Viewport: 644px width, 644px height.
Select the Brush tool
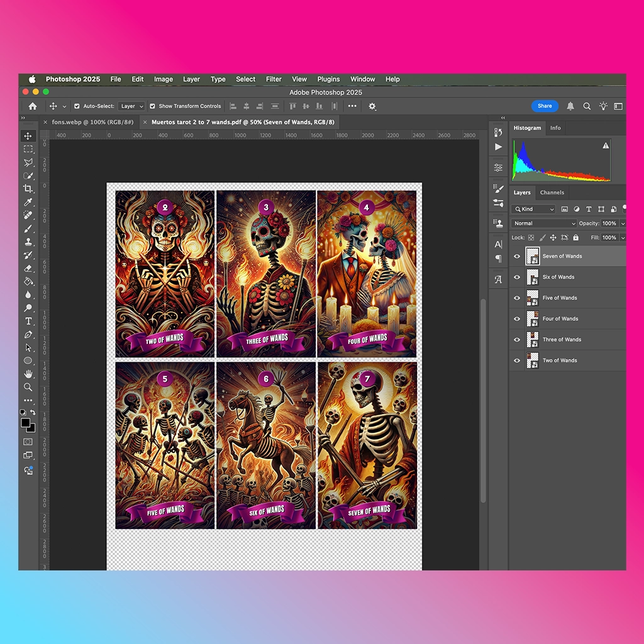point(28,229)
